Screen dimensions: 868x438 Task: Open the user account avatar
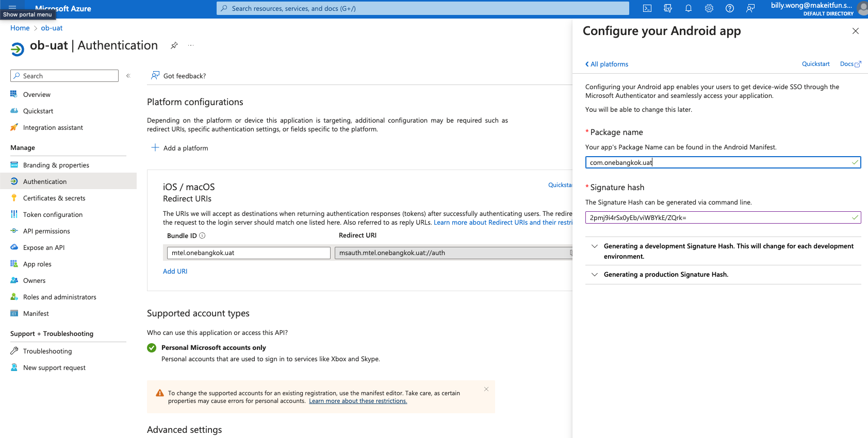click(x=862, y=8)
